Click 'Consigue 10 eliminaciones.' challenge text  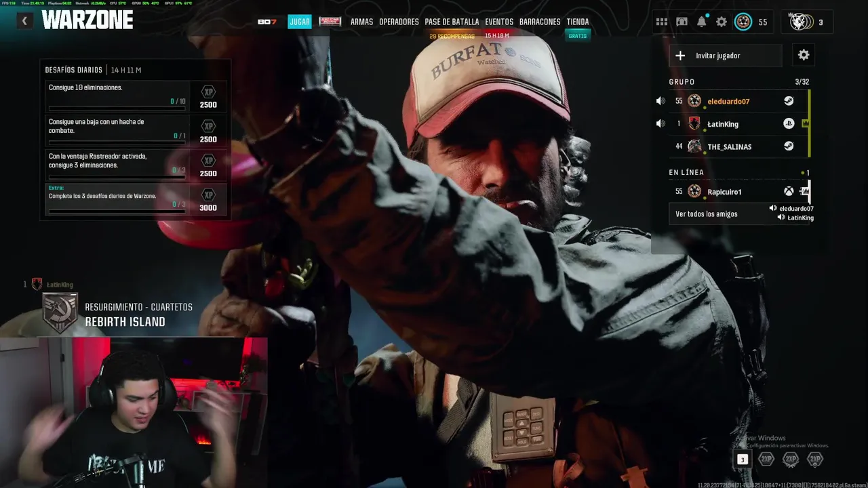(85, 87)
